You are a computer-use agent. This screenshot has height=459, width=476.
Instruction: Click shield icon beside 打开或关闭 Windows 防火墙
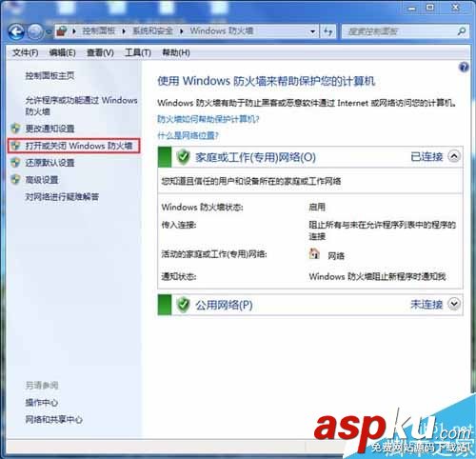pos(15,146)
